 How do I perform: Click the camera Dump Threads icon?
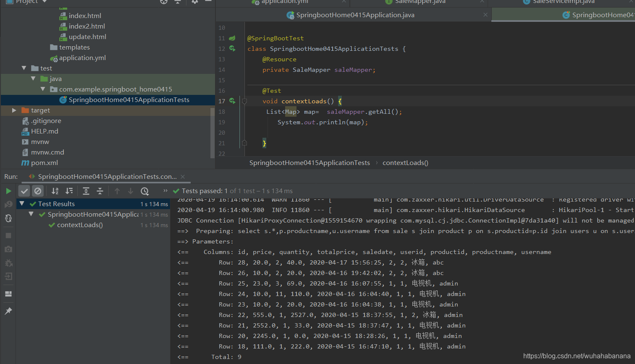[x=8, y=249]
